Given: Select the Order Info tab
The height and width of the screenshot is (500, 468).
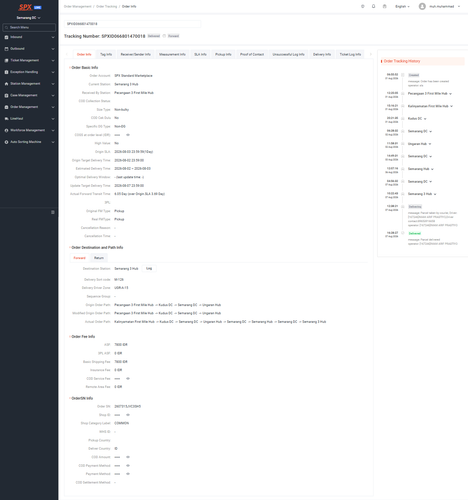Looking at the screenshot, I should (84, 54).
